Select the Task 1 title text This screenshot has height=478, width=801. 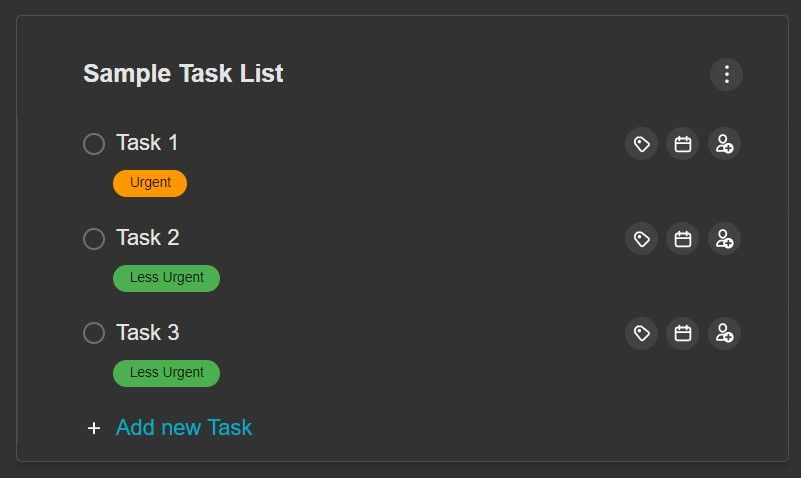(x=147, y=142)
